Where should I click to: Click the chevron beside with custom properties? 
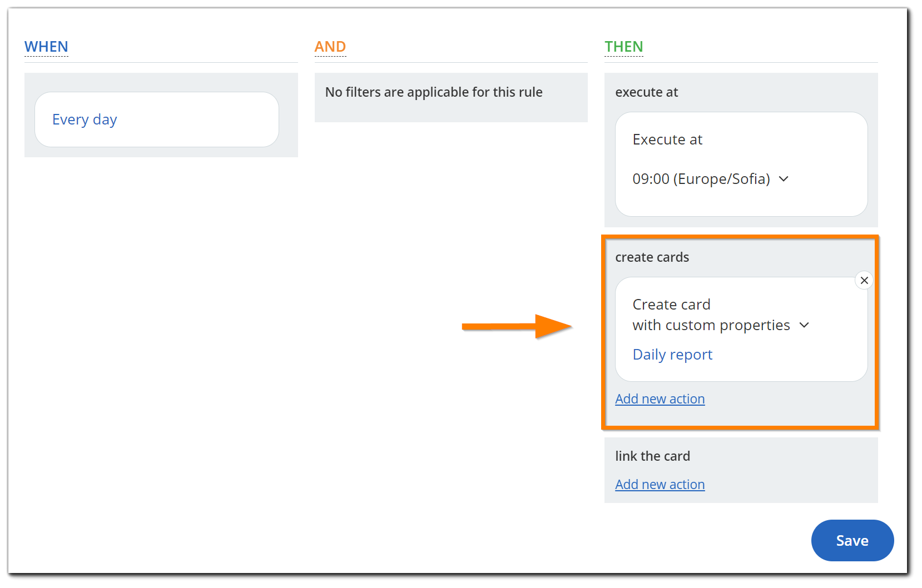click(804, 325)
